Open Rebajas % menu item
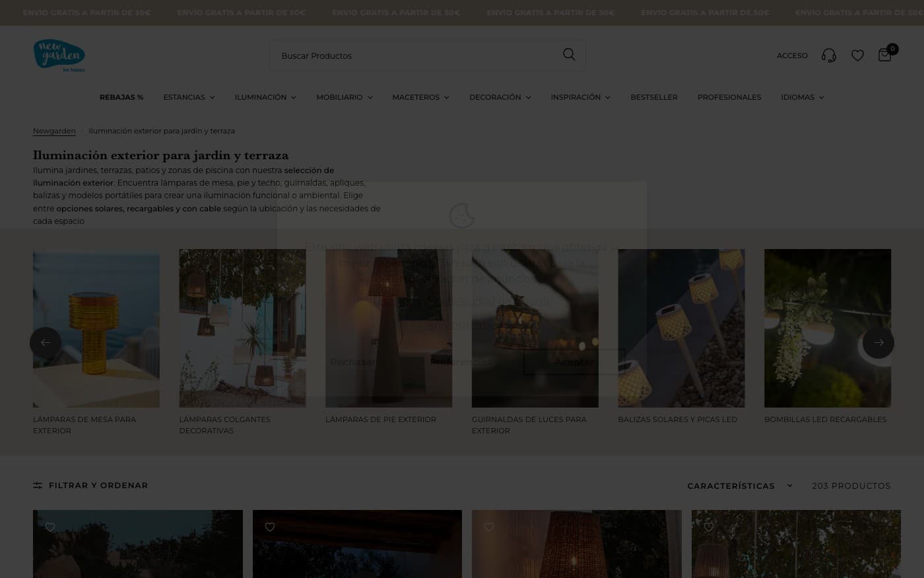Image resolution: width=924 pixels, height=578 pixels. (x=121, y=97)
